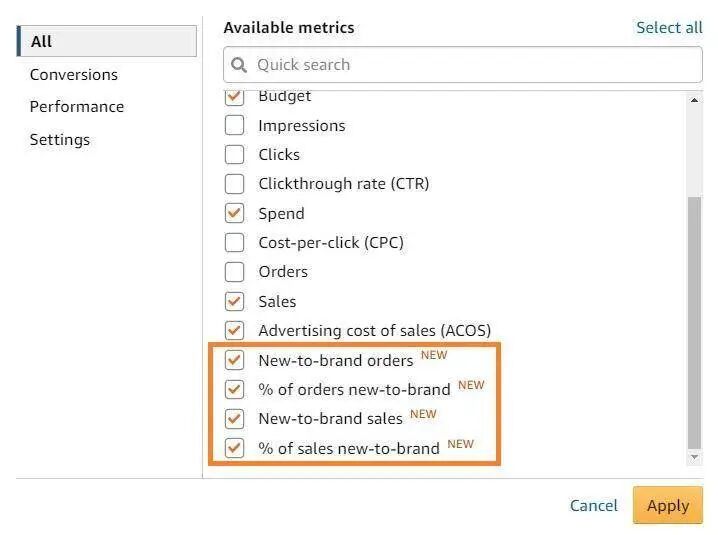Image resolution: width=718 pixels, height=535 pixels.
Task: Uncheck the Budget metric
Action: [x=234, y=97]
